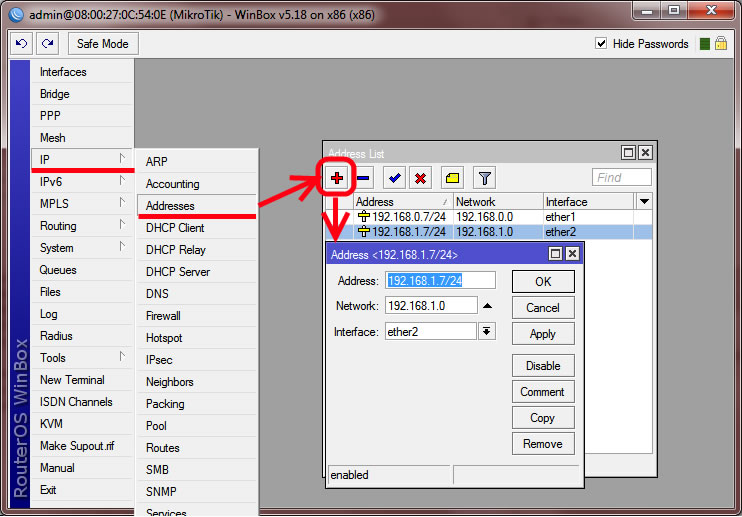Click the green status indicator icon

[x=705, y=44]
